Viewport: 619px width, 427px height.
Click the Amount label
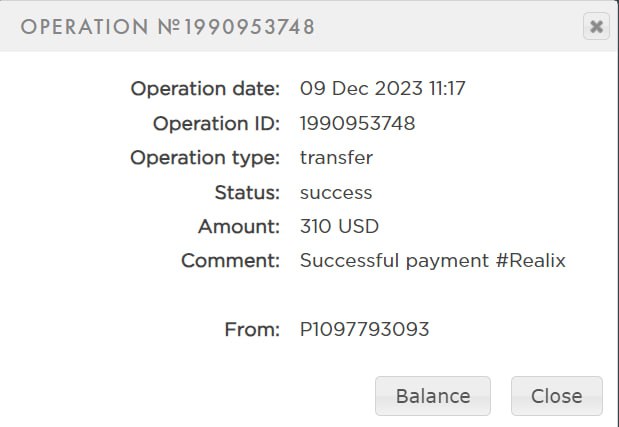point(239,226)
